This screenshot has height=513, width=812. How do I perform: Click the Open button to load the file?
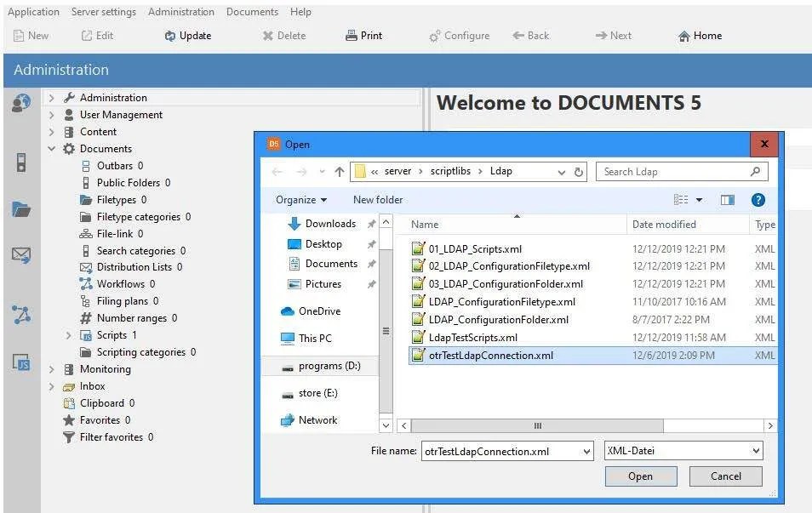pyautogui.click(x=640, y=476)
